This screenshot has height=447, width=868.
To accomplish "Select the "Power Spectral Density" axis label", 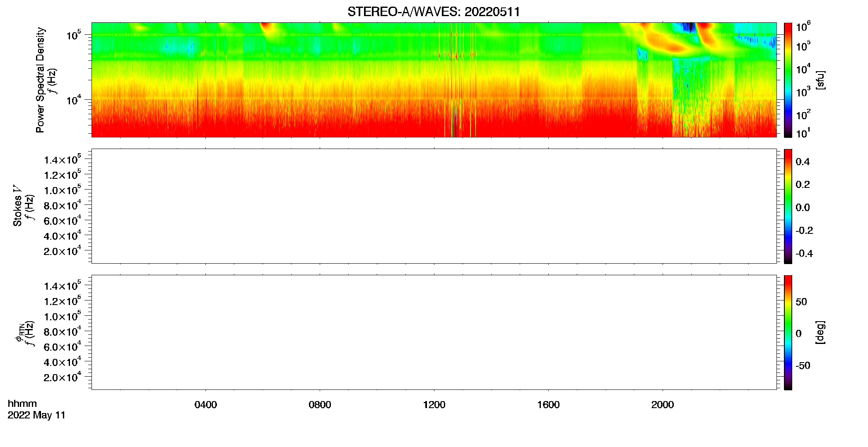I will [x=40, y=80].
